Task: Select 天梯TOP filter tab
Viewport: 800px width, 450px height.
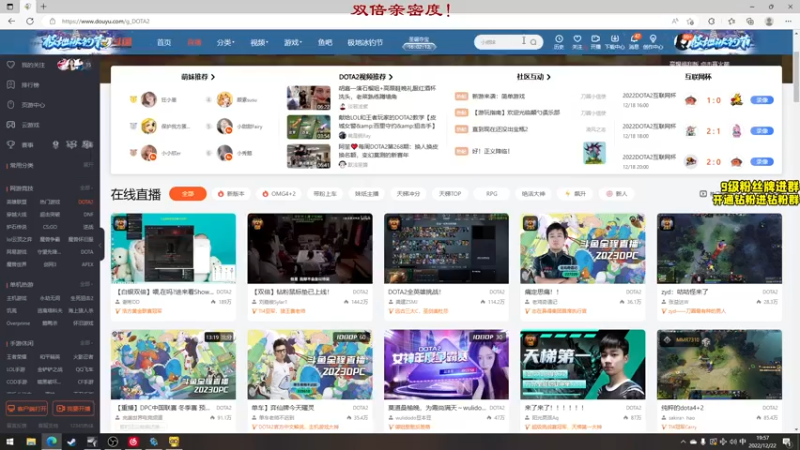Action: pyautogui.click(x=449, y=194)
